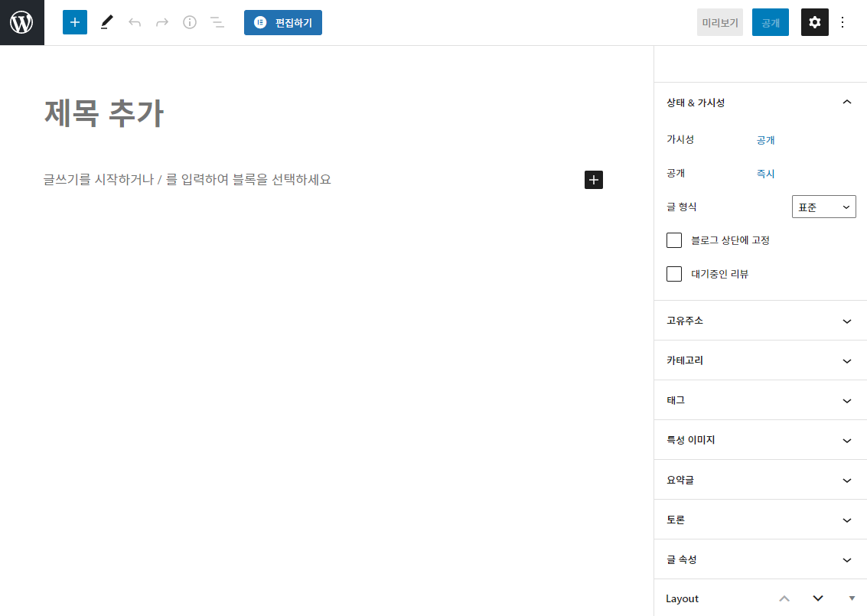Expand the 카테고리 panel

click(761, 360)
